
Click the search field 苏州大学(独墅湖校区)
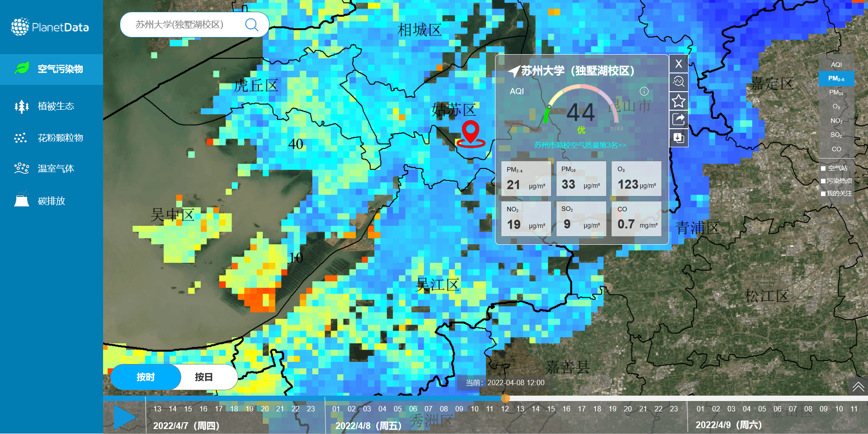(x=194, y=24)
